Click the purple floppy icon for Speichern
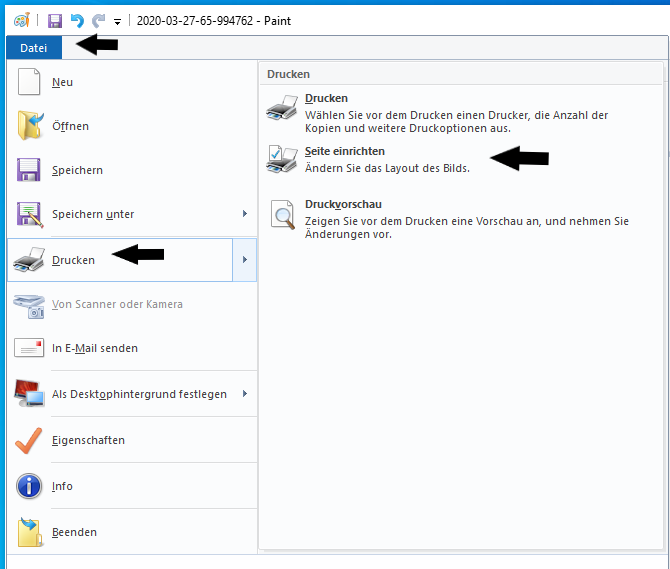670x569 pixels. coord(29,170)
